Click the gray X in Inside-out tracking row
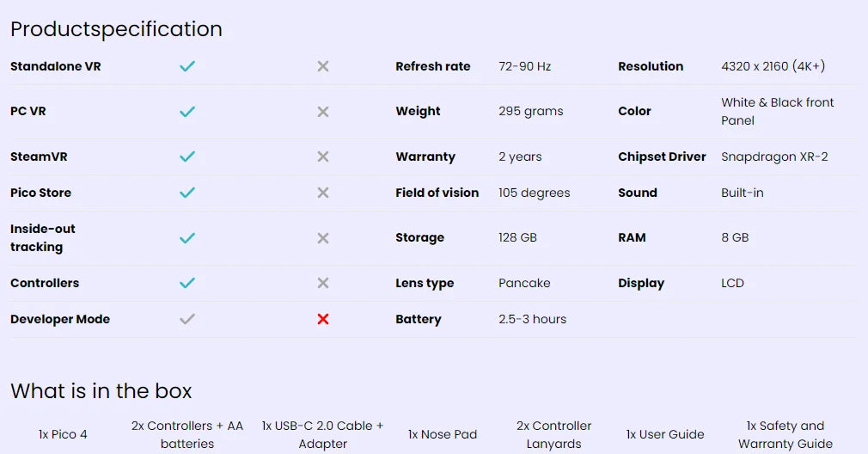 coord(323,238)
